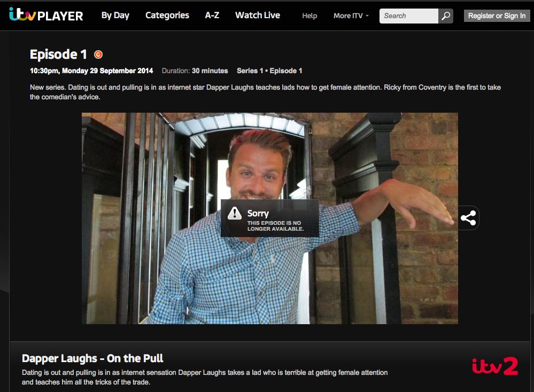
Task: Expand the More ITV dropdown
Action: (x=351, y=15)
